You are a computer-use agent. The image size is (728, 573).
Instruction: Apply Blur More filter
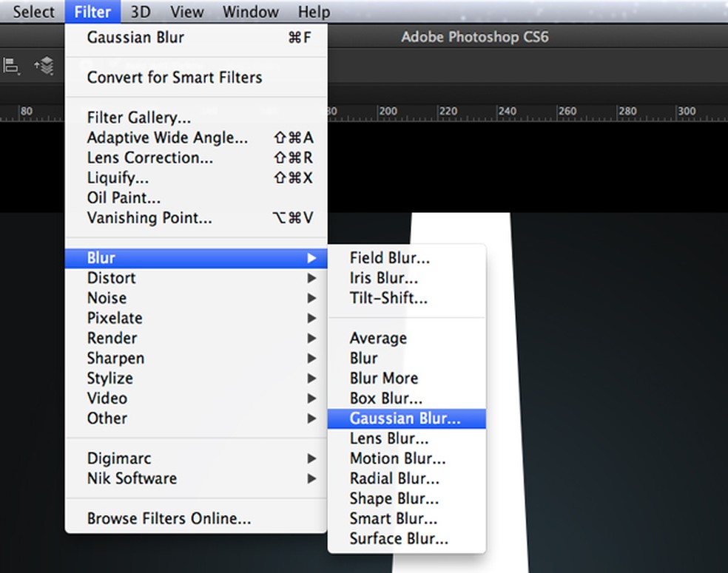click(407, 378)
